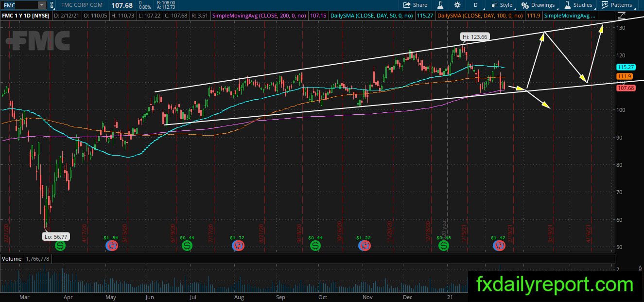This screenshot has width=644, height=302.
Task: Open the D timeframe selector
Action: pyautogui.click(x=475, y=5)
